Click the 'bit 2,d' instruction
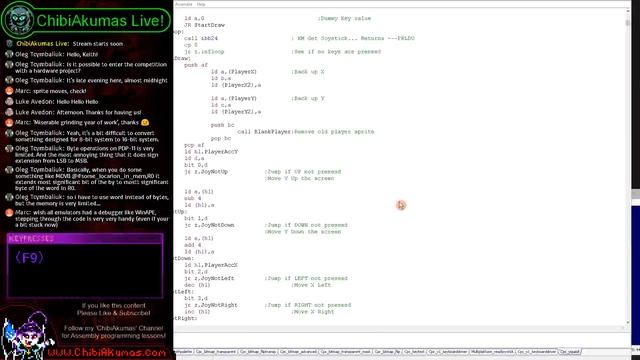 point(196,271)
